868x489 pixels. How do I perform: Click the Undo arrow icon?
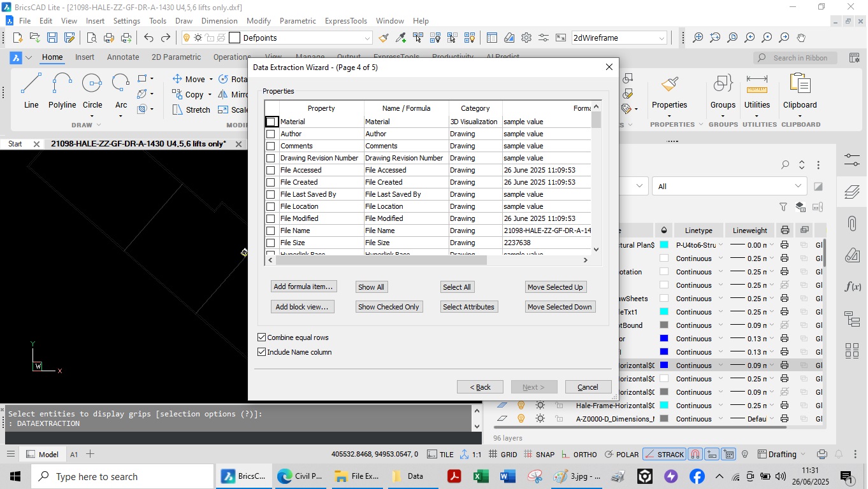(148, 38)
